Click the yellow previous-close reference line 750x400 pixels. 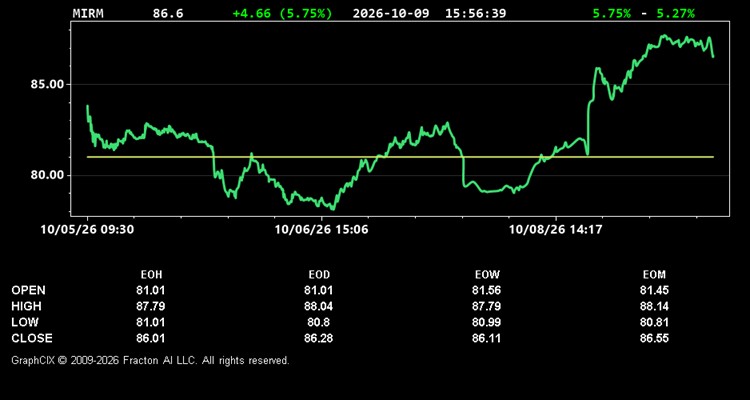coord(400,157)
